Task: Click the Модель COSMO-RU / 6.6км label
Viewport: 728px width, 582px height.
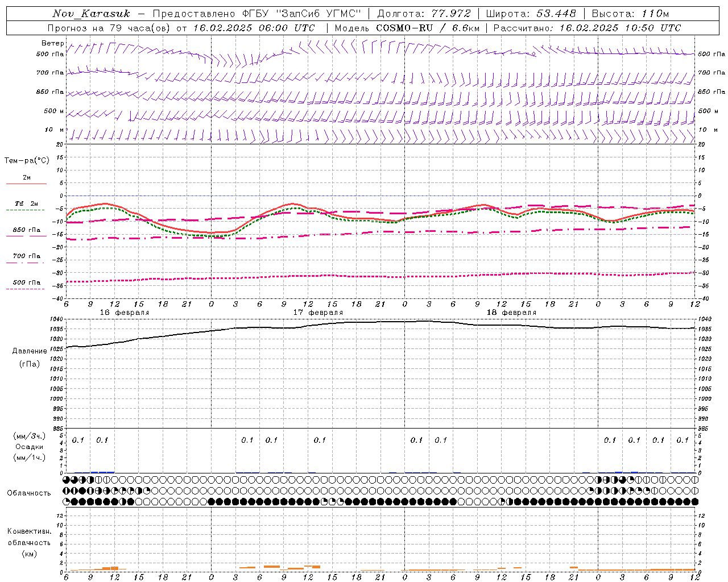Action: [407, 28]
